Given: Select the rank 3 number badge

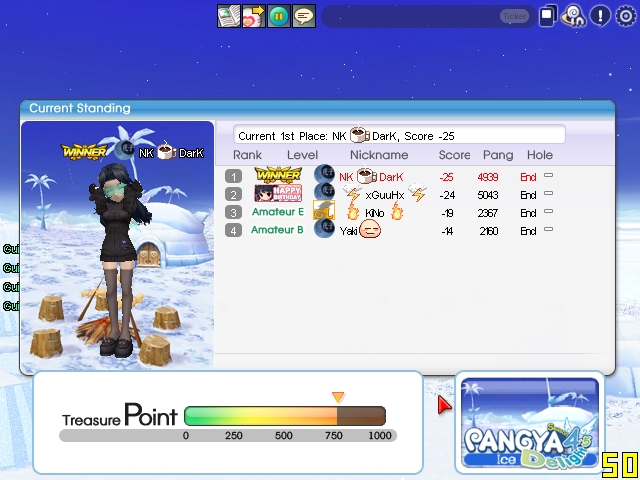Looking at the screenshot, I should [x=233, y=213].
